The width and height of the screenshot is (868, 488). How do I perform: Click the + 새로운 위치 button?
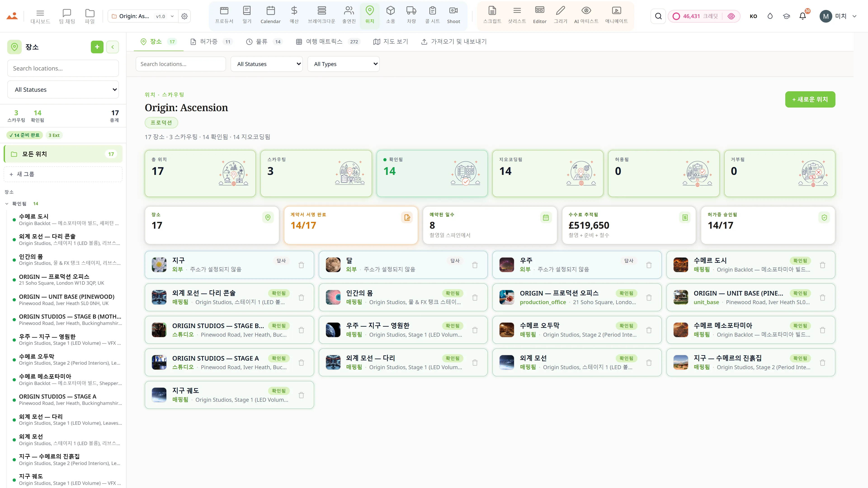(810, 99)
